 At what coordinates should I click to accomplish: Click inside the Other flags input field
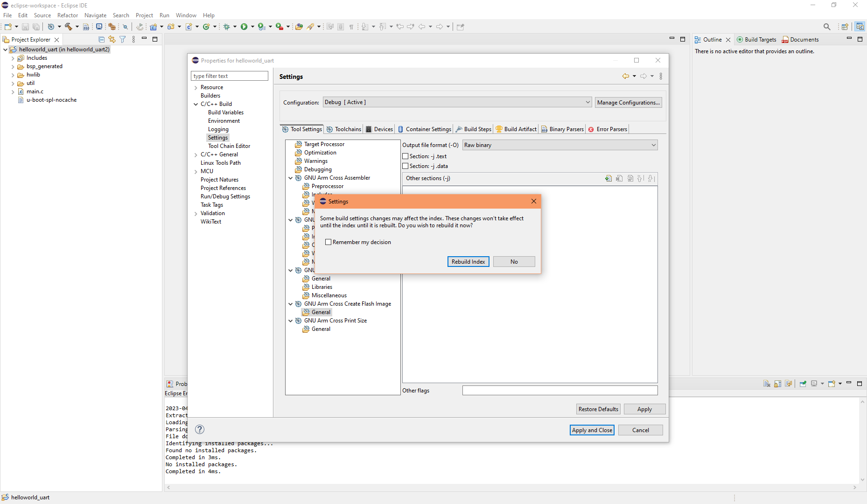click(559, 390)
